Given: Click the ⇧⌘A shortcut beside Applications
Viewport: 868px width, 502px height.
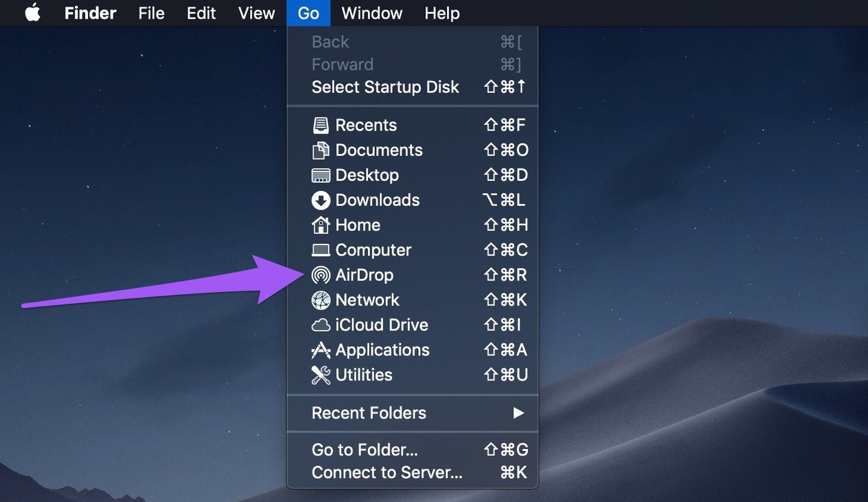Looking at the screenshot, I should tap(506, 350).
